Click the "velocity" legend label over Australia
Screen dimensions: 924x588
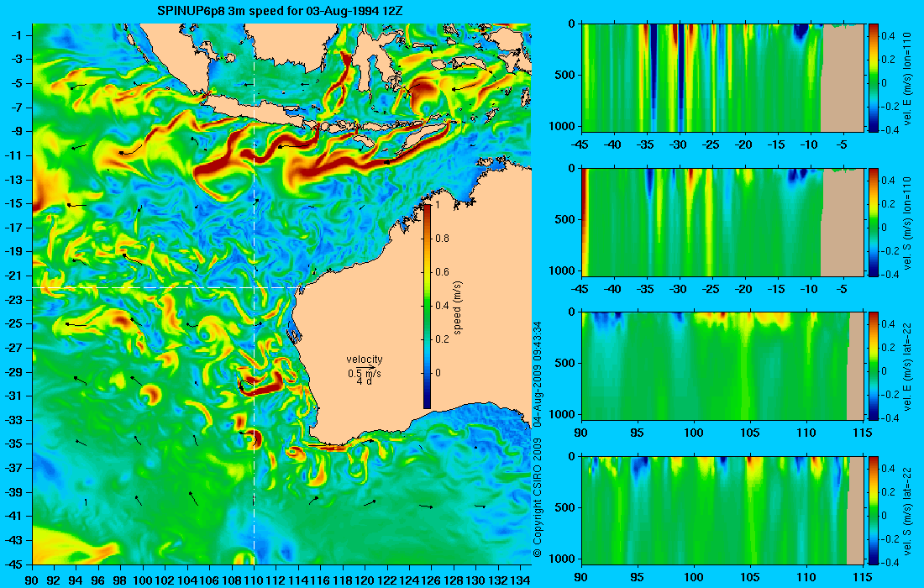click(365, 359)
